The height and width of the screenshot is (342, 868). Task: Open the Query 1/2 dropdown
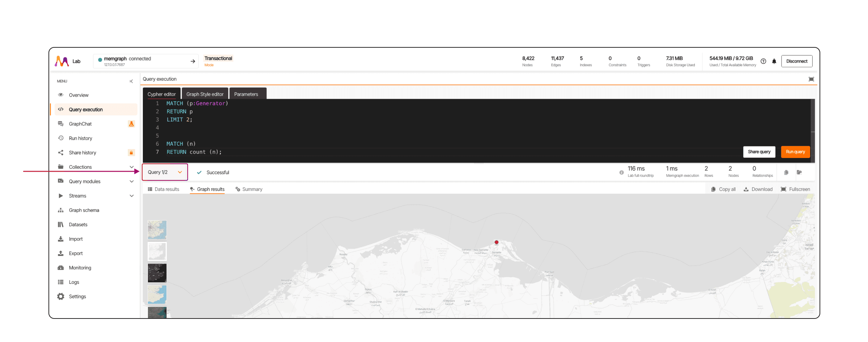[165, 172]
